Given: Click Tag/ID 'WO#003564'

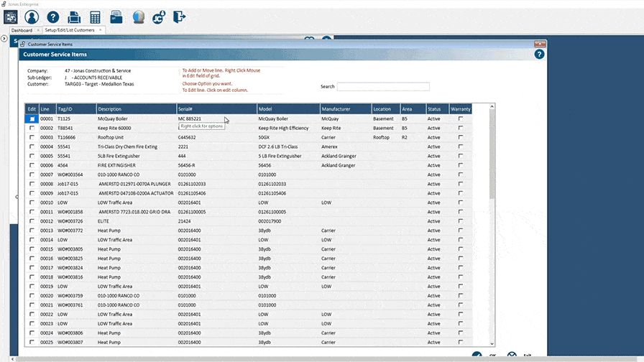Looking at the screenshot, I should (70, 175).
